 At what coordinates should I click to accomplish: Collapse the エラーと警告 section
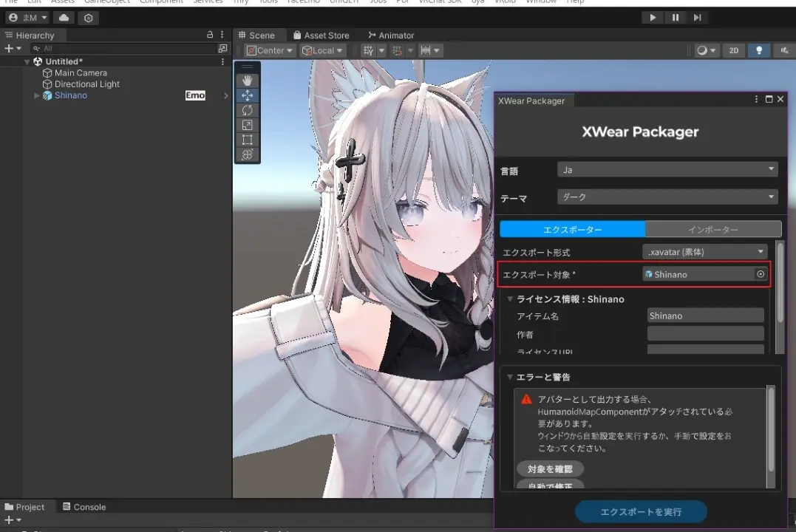pos(510,377)
